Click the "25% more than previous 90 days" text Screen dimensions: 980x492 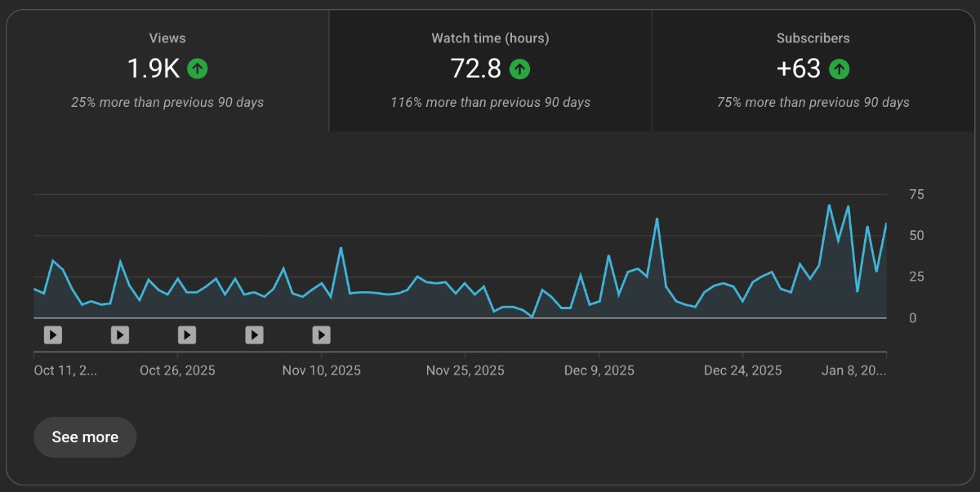click(167, 103)
